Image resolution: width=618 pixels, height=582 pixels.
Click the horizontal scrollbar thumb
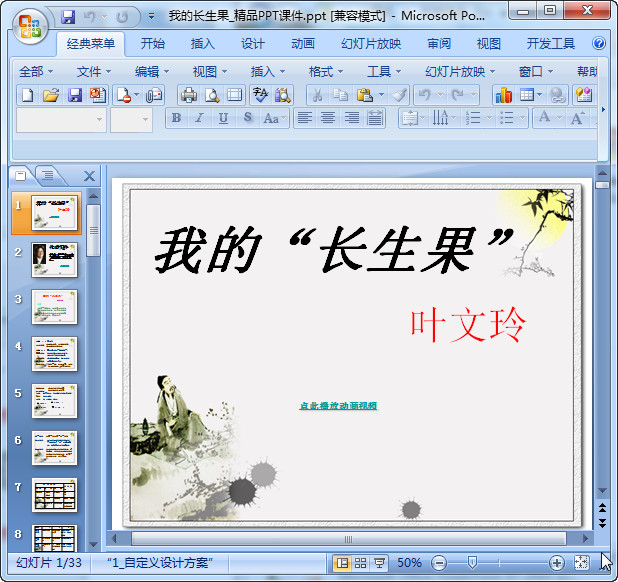tap(348, 539)
